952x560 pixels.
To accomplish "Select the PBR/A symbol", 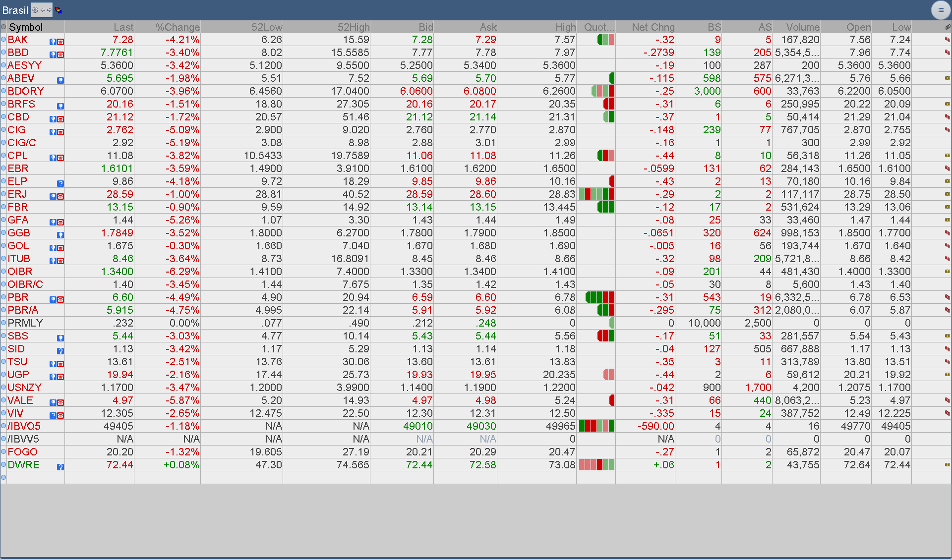I will pyautogui.click(x=23, y=310).
